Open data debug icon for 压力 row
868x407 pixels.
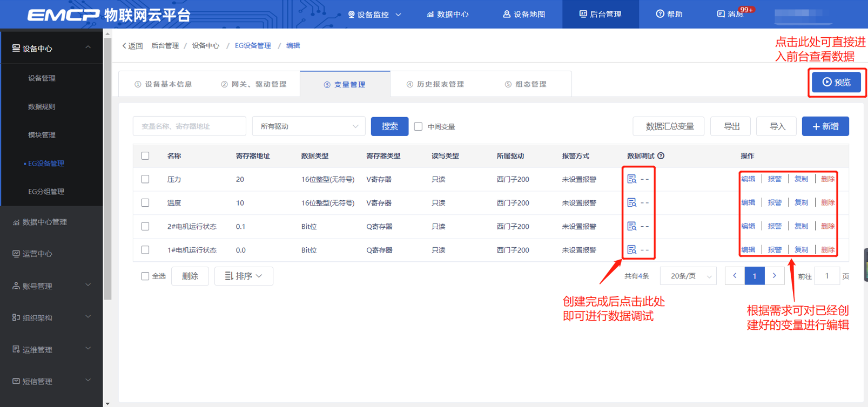(631, 179)
